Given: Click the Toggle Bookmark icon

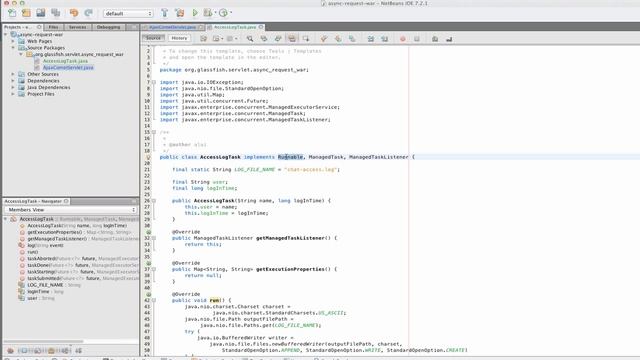Looking at the screenshot, I should coord(352,39).
